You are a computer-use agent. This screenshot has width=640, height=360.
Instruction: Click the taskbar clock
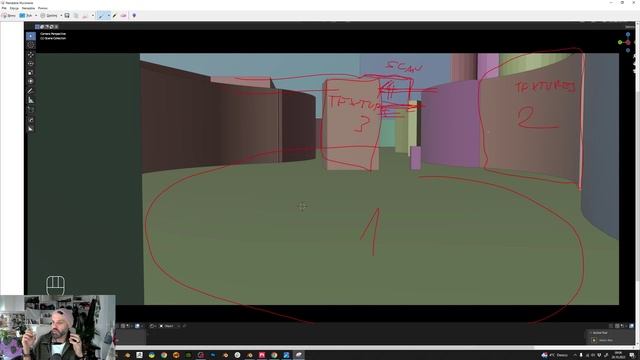[618, 355]
